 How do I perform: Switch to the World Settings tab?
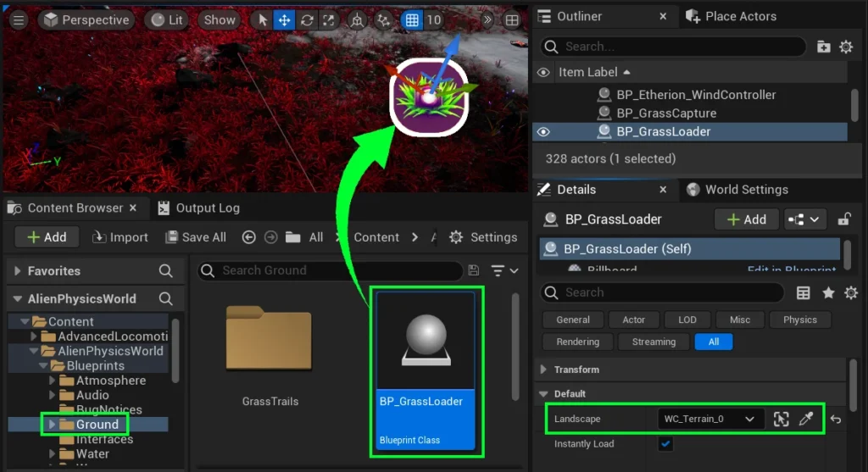click(x=737, y=190)
